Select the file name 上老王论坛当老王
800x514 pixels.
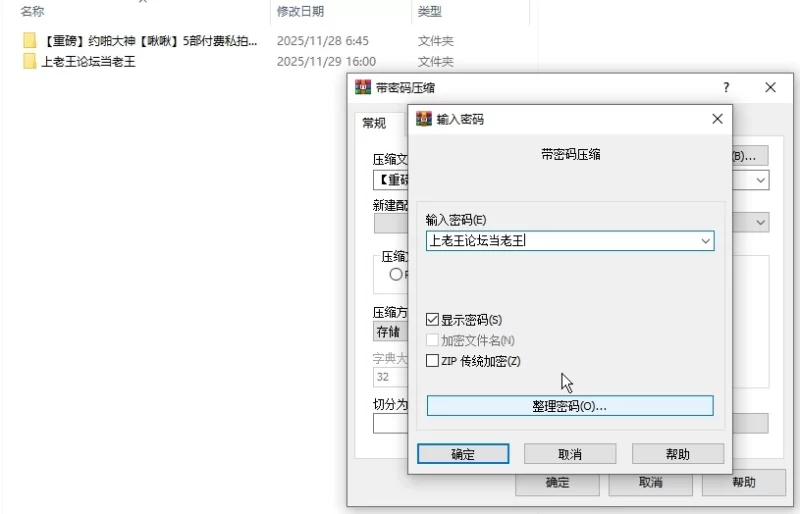(88, 62)
